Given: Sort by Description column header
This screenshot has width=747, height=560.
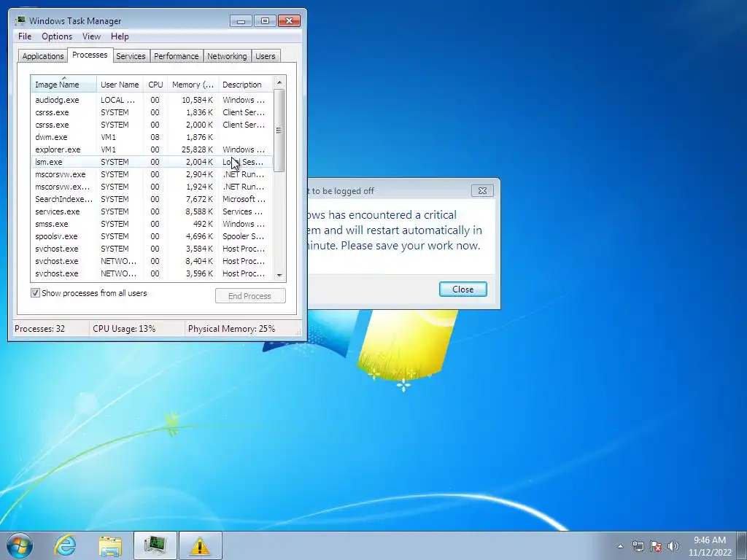Looking at the screenshot, I should tap(246, 85).
